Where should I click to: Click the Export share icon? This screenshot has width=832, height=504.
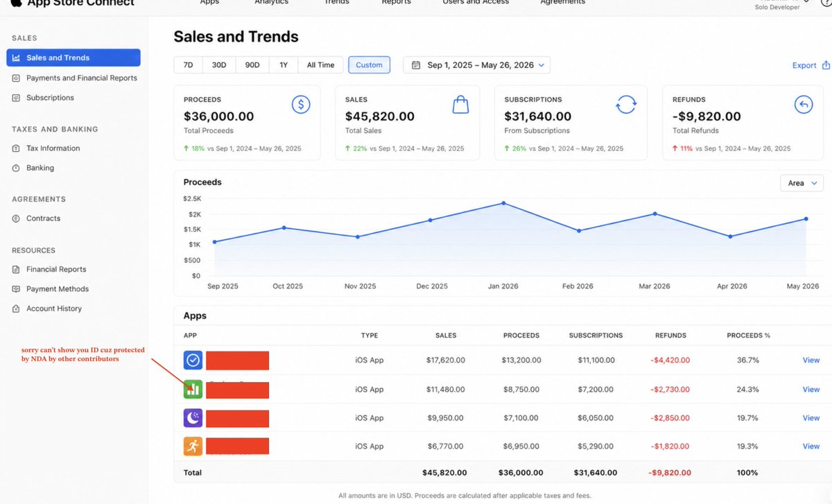[x=826, y=65]
